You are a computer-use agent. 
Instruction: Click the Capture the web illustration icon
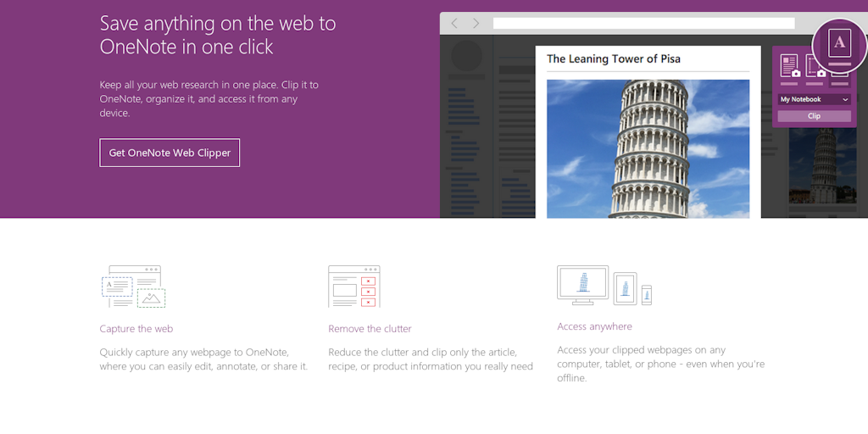point(133,287)
